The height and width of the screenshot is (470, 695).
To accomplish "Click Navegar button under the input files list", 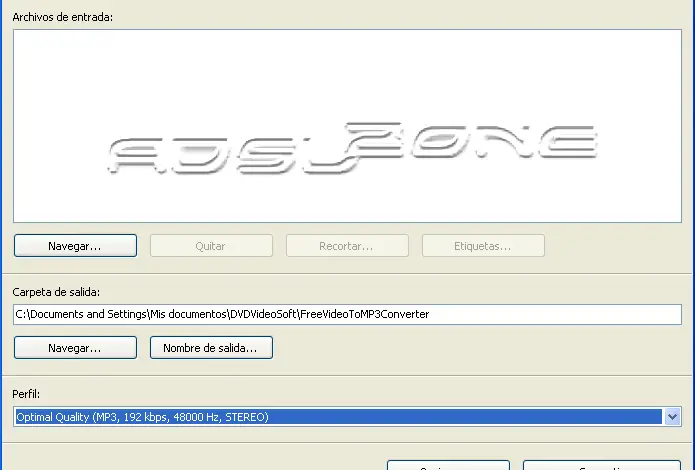I will point(75,246).
